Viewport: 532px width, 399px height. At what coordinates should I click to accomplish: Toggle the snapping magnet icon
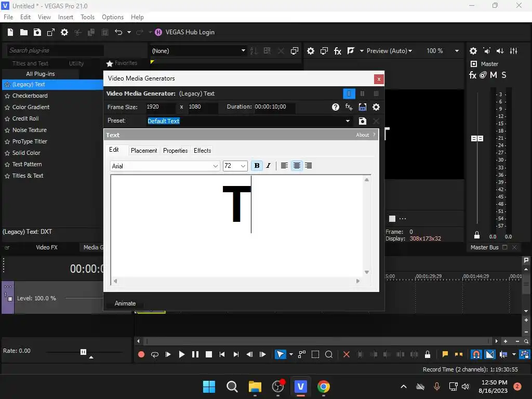pos(476,354)
